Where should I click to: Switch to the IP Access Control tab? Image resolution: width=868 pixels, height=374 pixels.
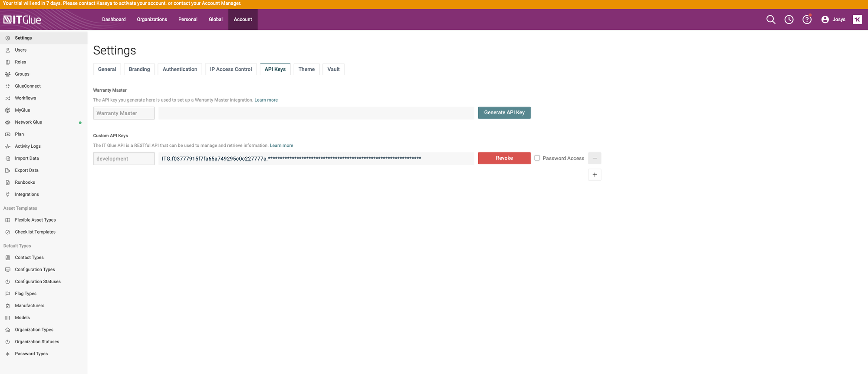[x=231, y=70]
